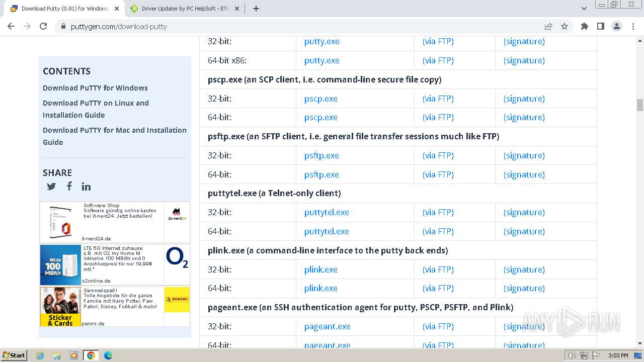Viewport: 644px width, 362px height.
Task: Download 32-bit psftp.exe
Action: click(322, 155)
